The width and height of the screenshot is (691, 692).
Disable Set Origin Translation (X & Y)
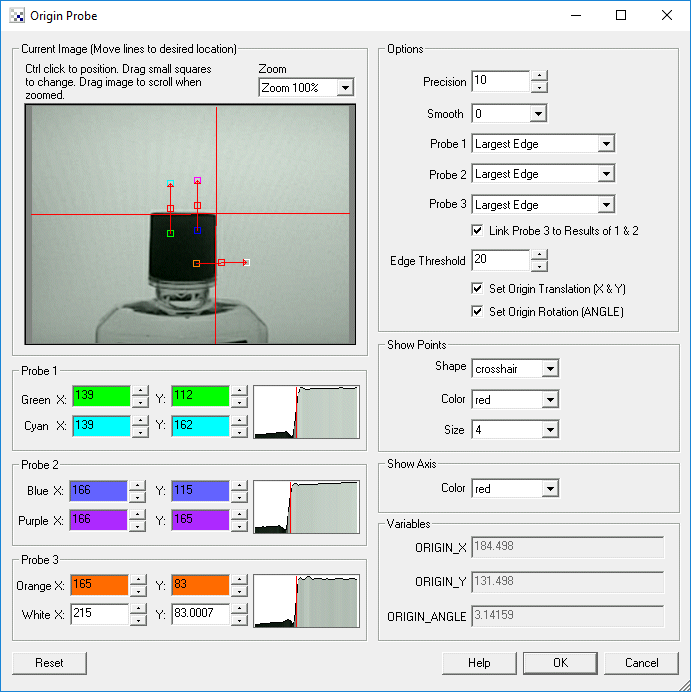coord(477,289)
